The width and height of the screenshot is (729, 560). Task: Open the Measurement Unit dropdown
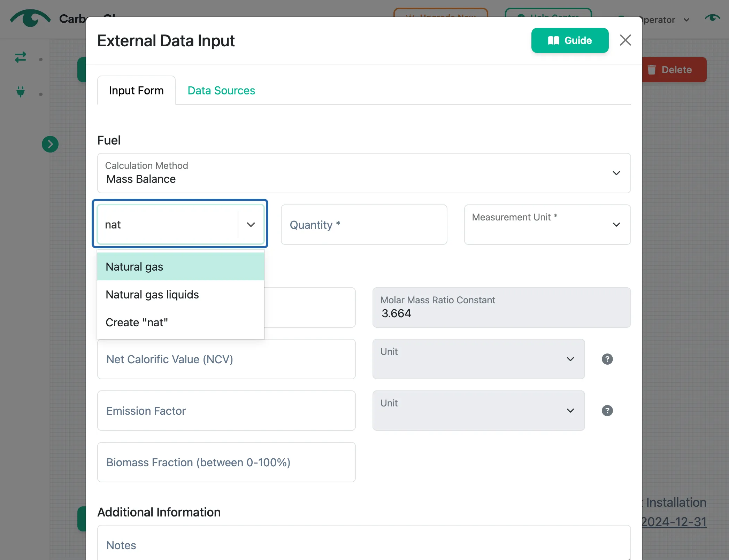click(x=547, y=225)
